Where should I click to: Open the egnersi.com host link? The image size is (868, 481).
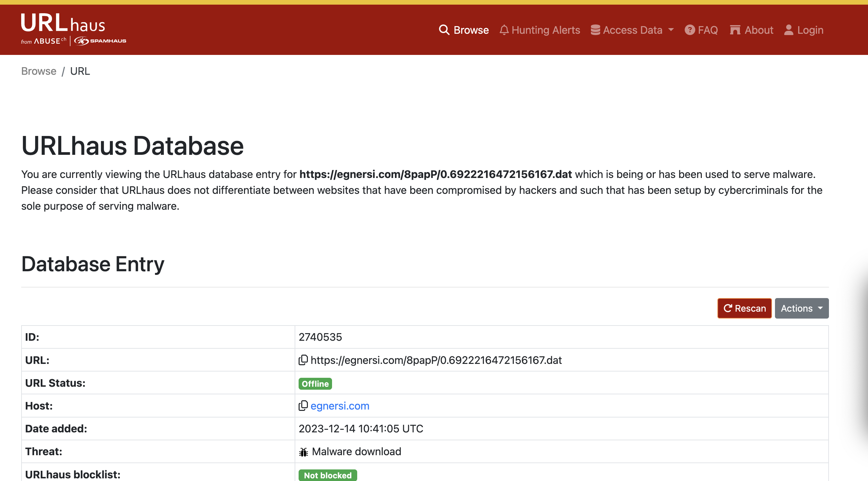point(340,406)
